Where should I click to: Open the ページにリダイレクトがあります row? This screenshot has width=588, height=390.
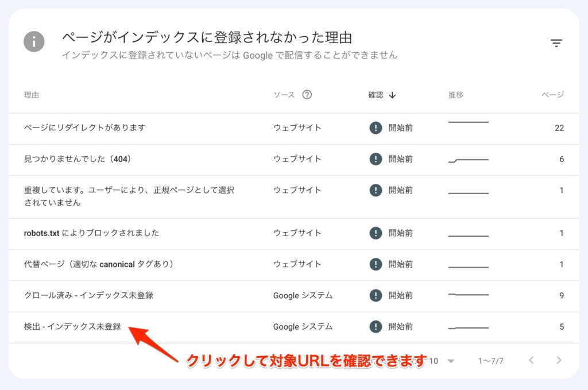tap(84, 128)
